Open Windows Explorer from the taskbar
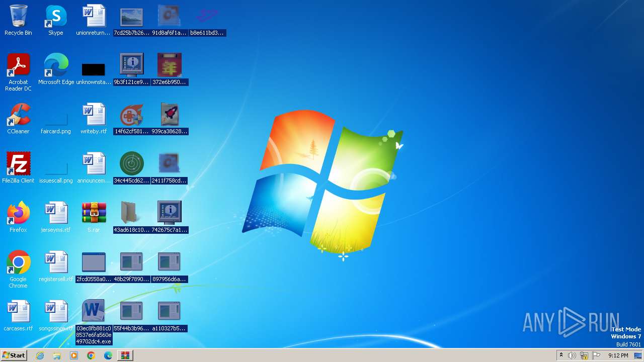644x362 pixels. click(x=57, y=355)
